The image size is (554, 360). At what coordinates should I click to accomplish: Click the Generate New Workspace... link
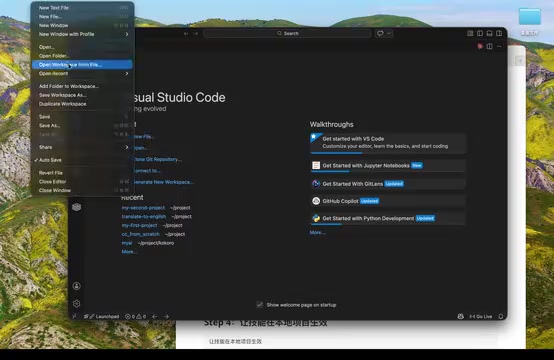point(164,182)
